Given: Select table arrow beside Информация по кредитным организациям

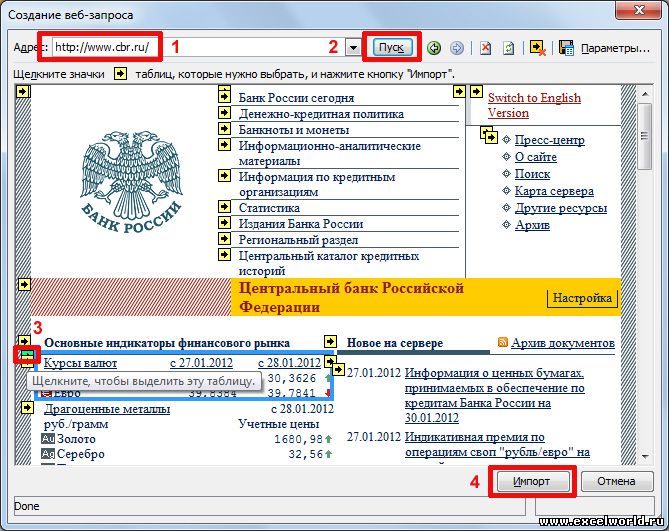Looking at the screenshot, I should coord(224,175).
